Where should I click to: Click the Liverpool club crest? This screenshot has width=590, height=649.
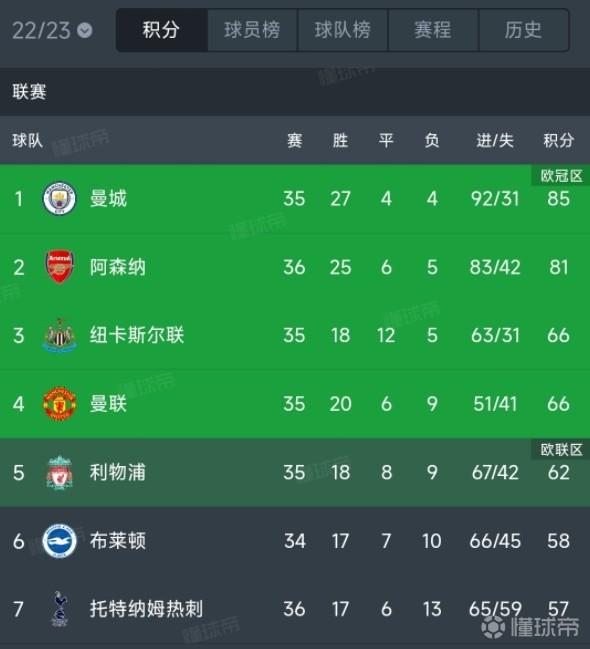(60, 472)
